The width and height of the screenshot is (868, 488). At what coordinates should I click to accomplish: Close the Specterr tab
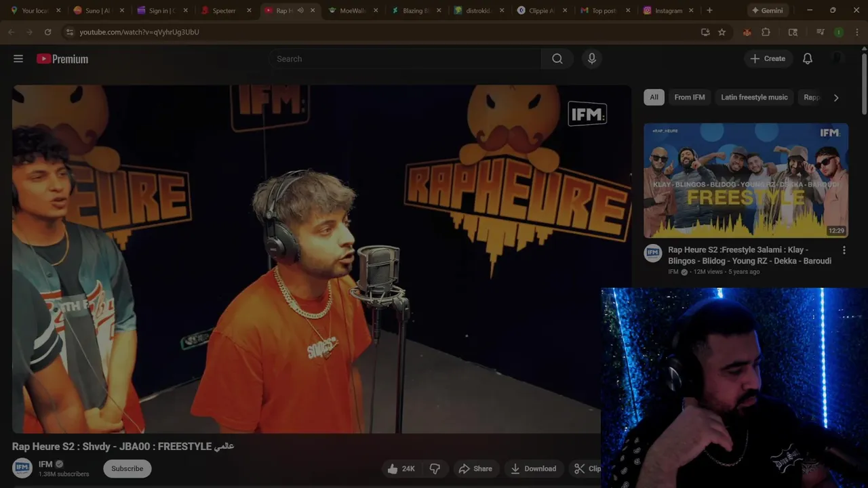[x=249, y=11]
